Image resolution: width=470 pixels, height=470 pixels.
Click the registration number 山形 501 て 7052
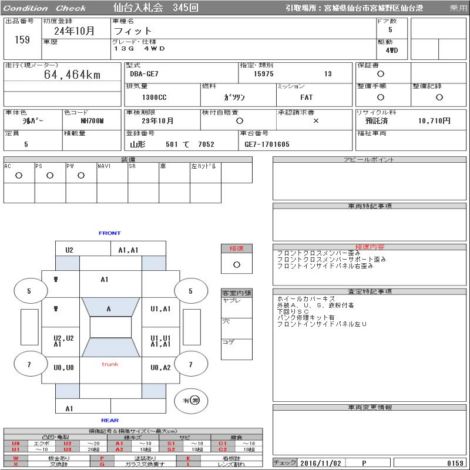click(x=172, y=144)
